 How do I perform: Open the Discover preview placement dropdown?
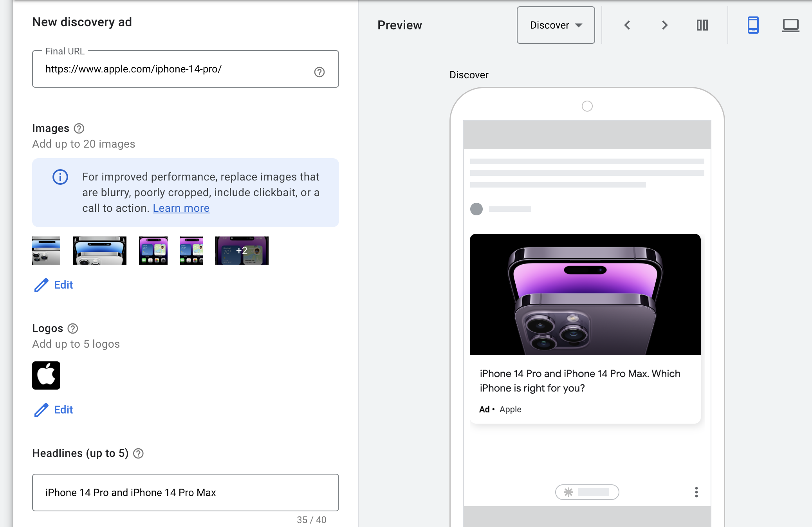(556, 25)
